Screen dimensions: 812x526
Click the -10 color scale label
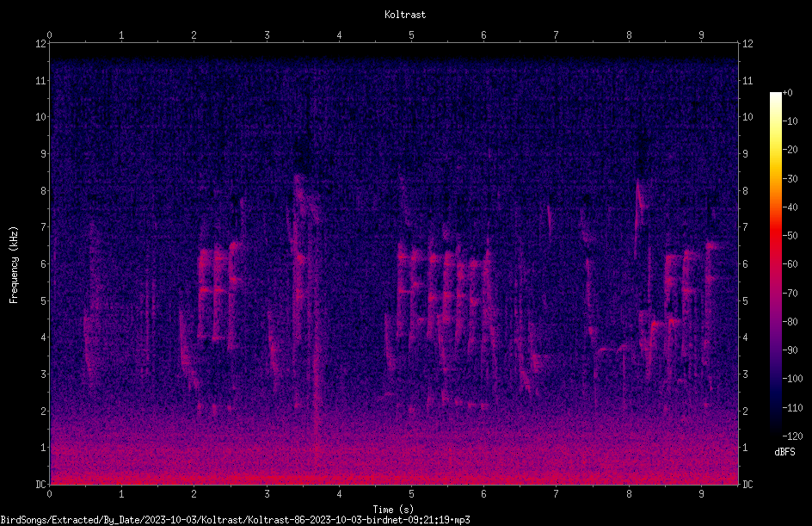pyautogui.click(x=790, y=121)
